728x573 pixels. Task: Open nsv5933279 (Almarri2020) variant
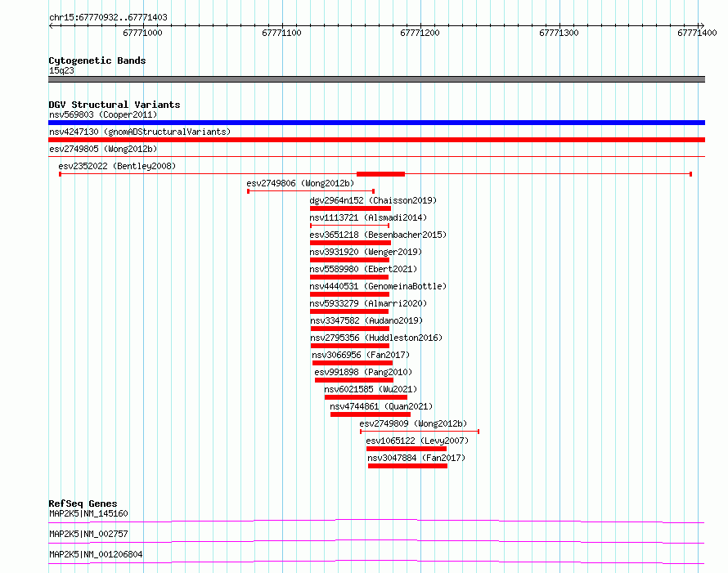[x=368, y=303]
